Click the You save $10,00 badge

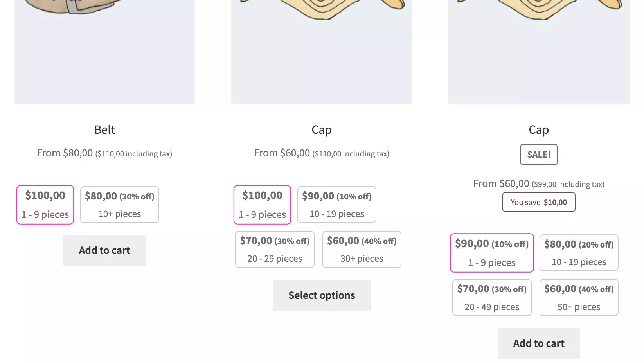pos(538,202)
